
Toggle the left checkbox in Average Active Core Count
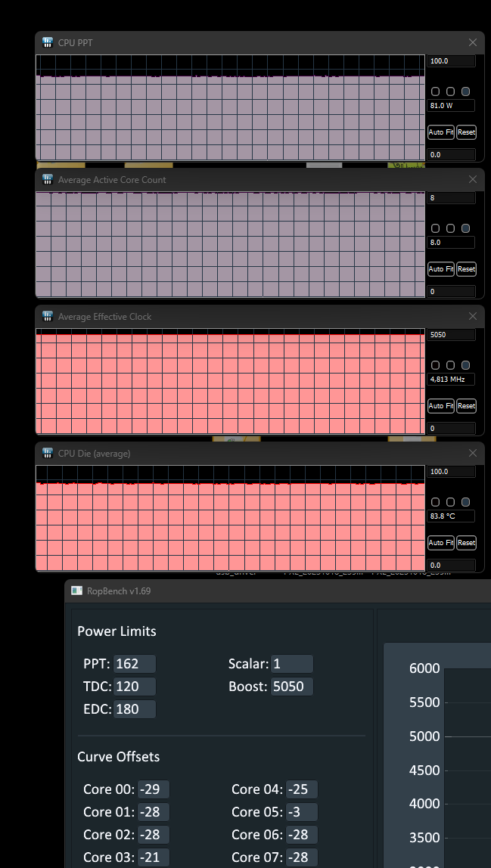tap(435, 228)
